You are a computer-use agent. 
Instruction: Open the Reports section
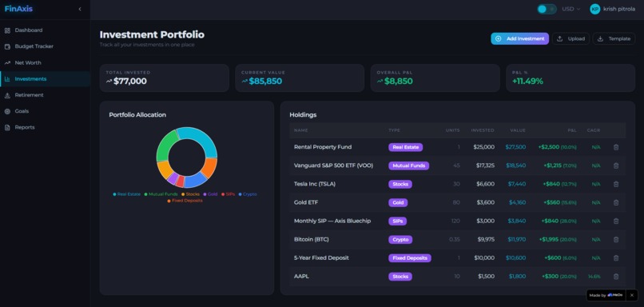point(46,127)
